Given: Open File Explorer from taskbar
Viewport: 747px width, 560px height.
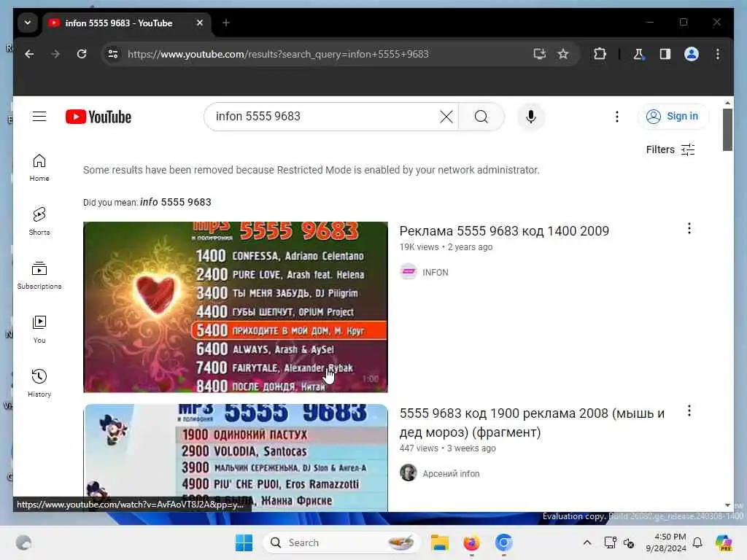Looking at the screenshot, I should (x=439, y=542).
